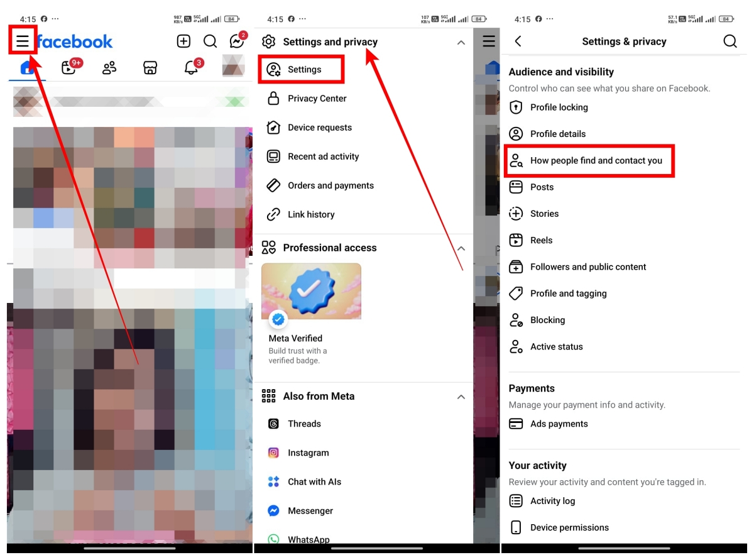Open the Meta Verified card
This screenshot has width=754, height=560.
311,314
